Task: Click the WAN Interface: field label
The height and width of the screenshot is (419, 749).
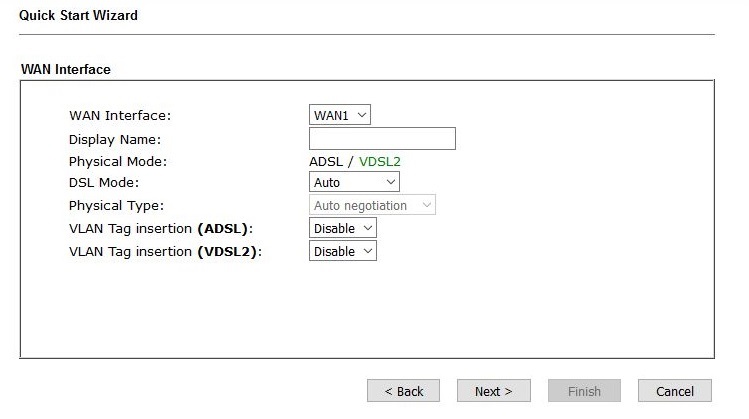Action: pos(120,116)
